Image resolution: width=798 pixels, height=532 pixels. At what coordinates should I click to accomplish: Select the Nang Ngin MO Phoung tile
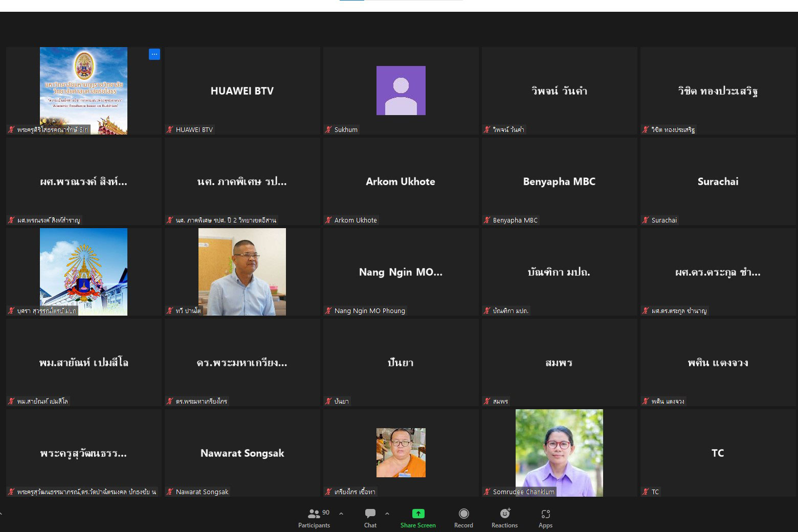click(x=401, y=272)
